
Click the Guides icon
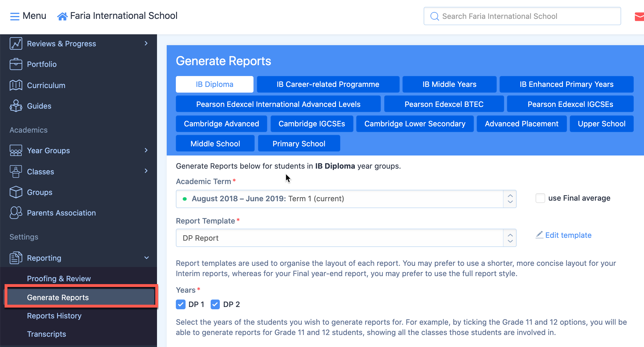pyautogui.click(x=16, y=106)
